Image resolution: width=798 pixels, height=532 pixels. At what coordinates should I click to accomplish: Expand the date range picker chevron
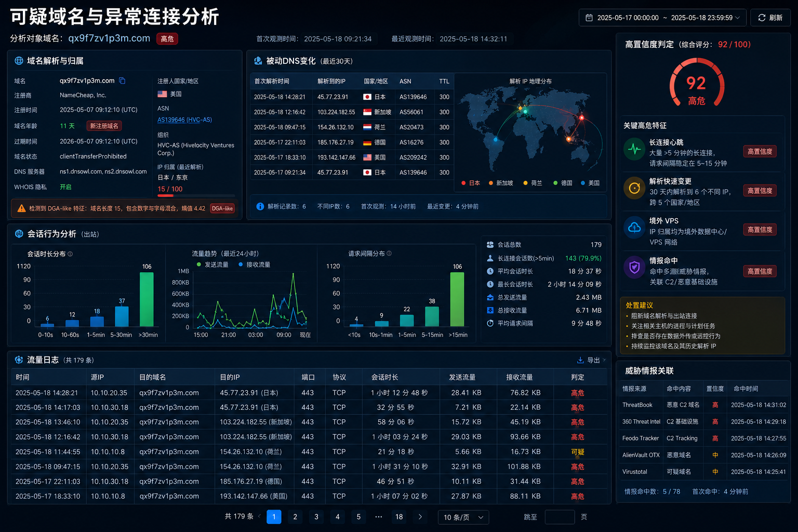pos(738,18)
